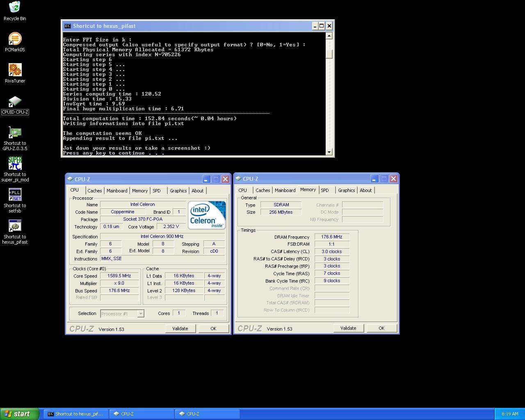Minimize the left CPU-Z window
Image resolution: width=525 pixels, height=420 pixels.
point(206,179)
